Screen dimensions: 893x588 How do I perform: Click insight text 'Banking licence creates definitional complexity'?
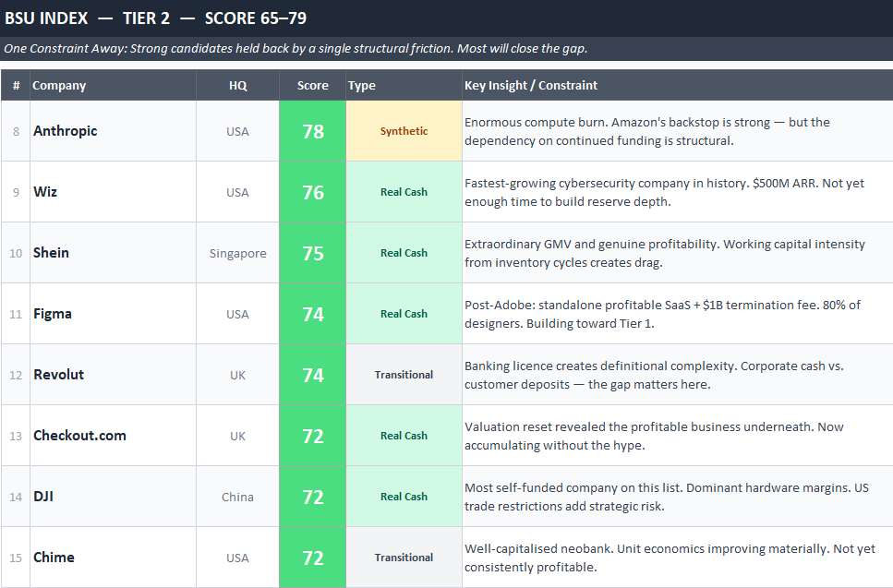pyautogui.click(x=600, y=366)
